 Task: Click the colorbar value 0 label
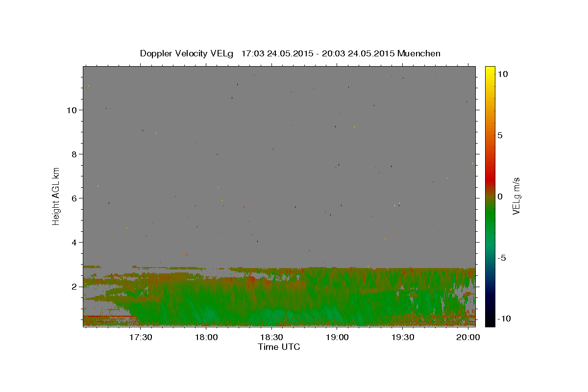click(x=500, y=196)
